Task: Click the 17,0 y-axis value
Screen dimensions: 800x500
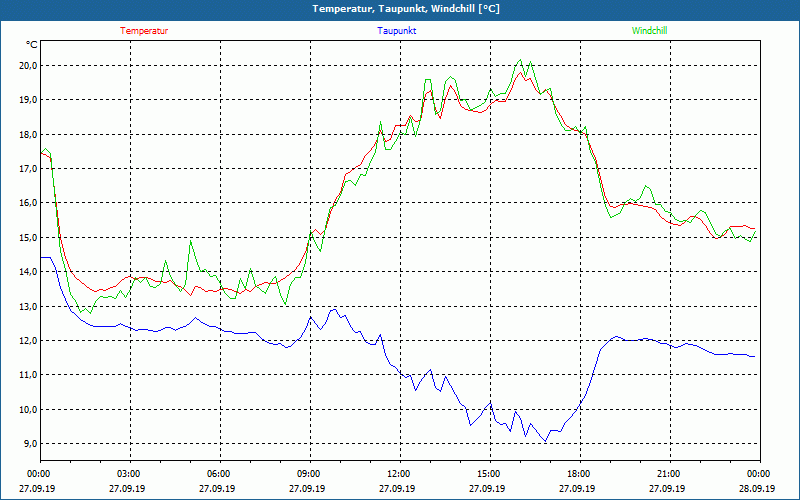Action: pyautogui.click(x=29, y=168)
